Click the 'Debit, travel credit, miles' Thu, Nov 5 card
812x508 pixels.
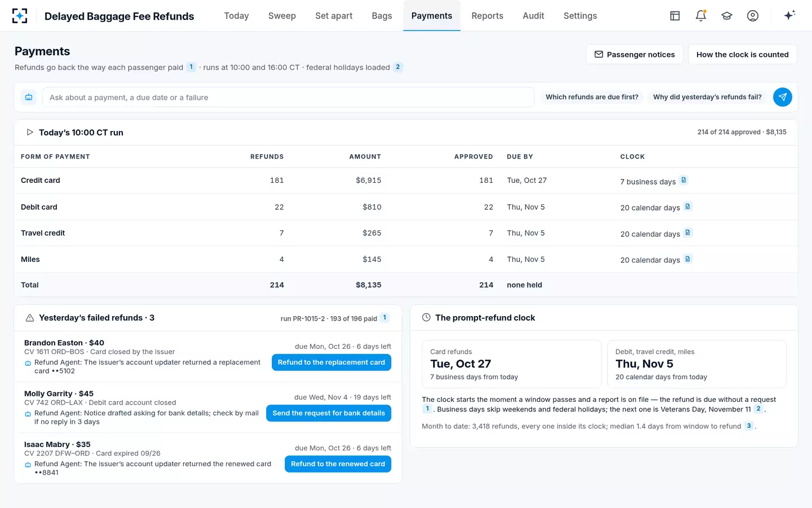pos(697,364)
